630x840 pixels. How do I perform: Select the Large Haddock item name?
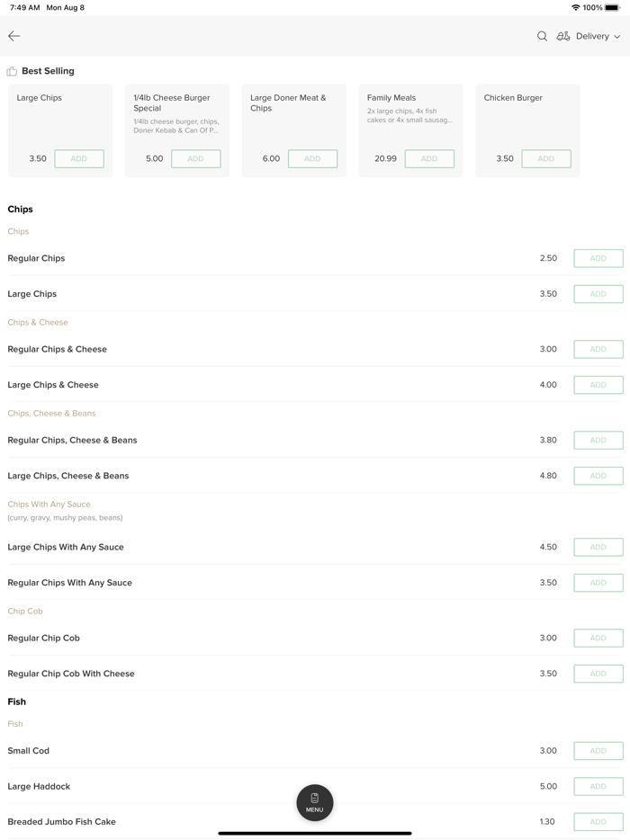click(x=39, y=786)
